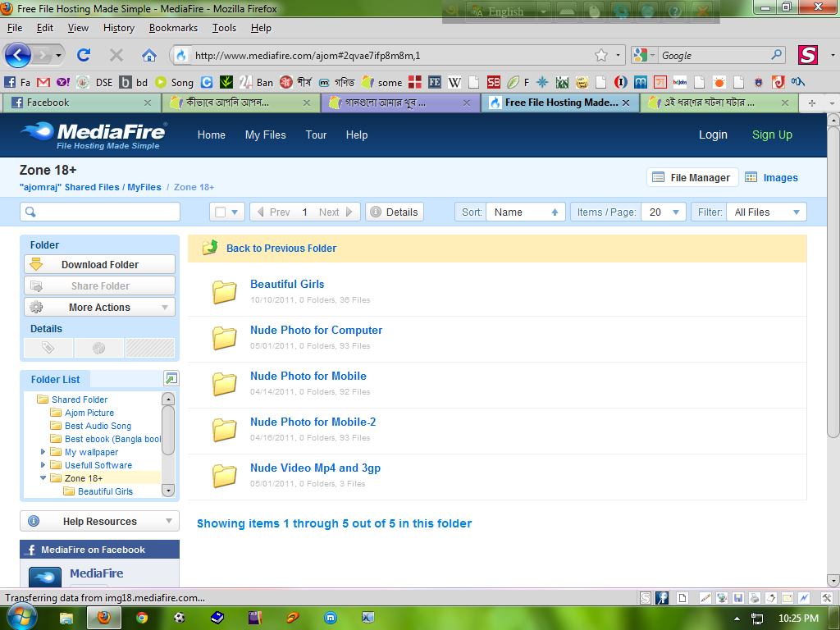Screen dimensions: 840x630
Task: Expand the My wallpaper tree node
Action: 43,452
